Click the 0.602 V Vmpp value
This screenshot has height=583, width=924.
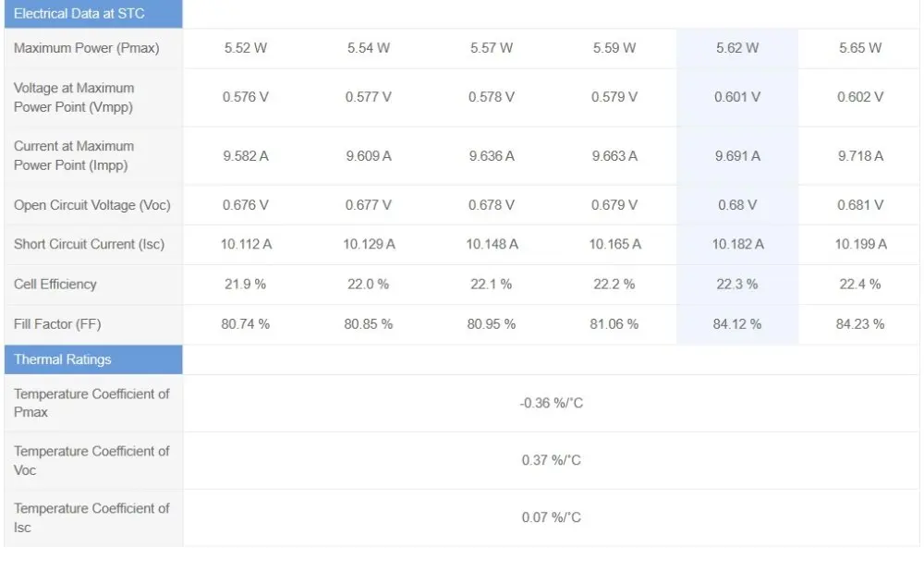pos(860,97)
